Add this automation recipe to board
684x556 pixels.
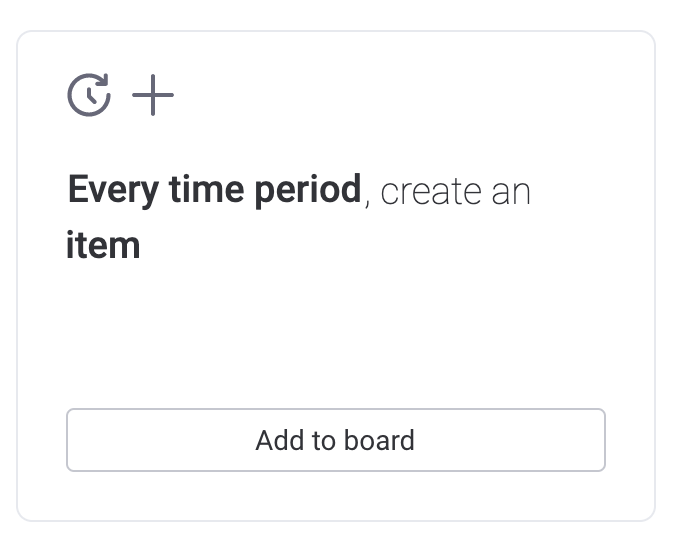point(335,440)
